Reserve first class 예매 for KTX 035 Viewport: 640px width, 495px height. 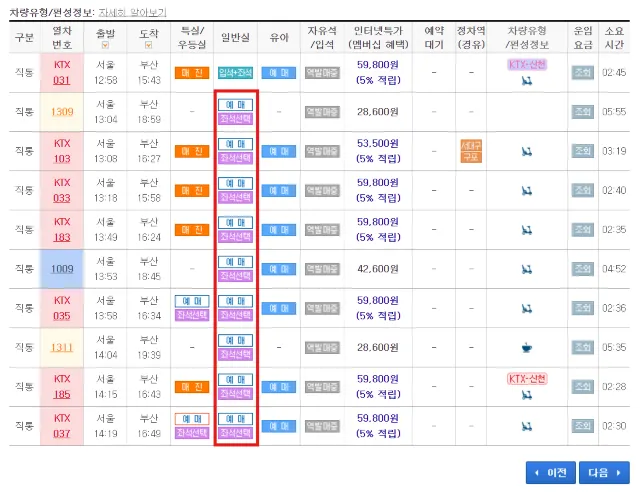click(x=191, y=300)
